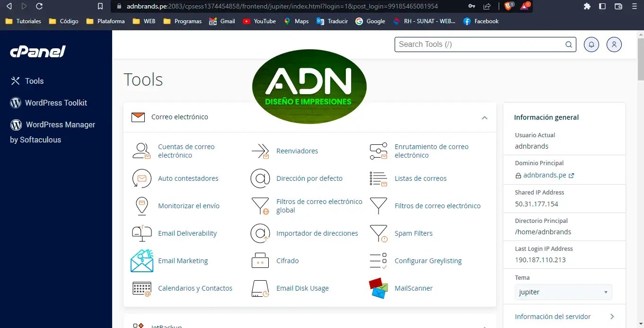Click the Spam Filters funnel icon
The width and height of the screenshot is (644, 328).
(x=379, y=233)
